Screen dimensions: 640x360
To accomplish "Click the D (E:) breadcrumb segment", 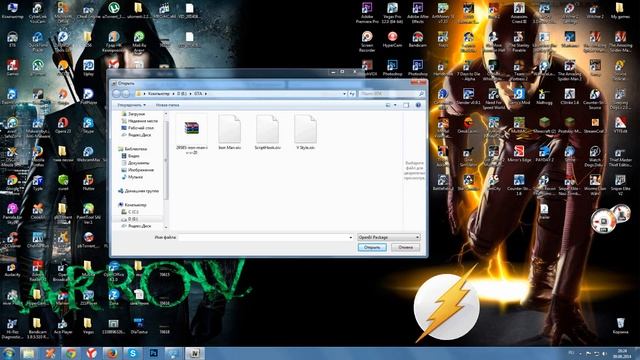I will pyautogui.click(x=182, y=94).
